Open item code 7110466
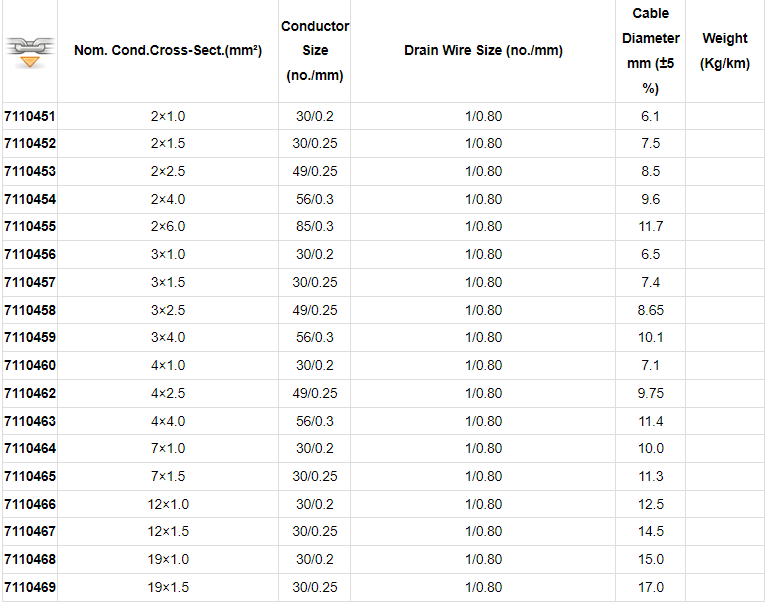The image size is (769, 608). pyautogui.click(x=30, y=504)
